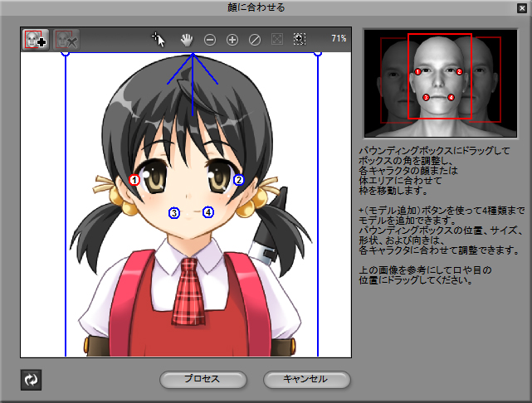Viewport: 532px width, 403px height.
Task: Select red marker 1 on the girl's eye
Action: tap(134, 180)
